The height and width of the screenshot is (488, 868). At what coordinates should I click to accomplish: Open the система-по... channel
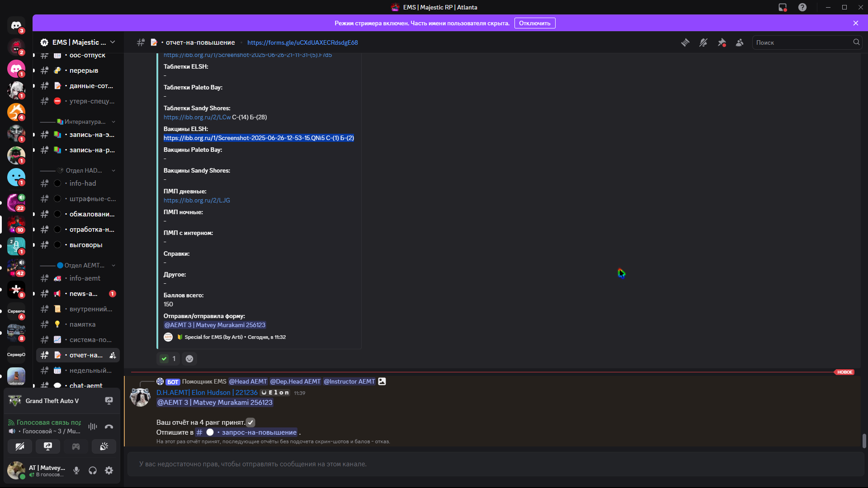point(78,340)
